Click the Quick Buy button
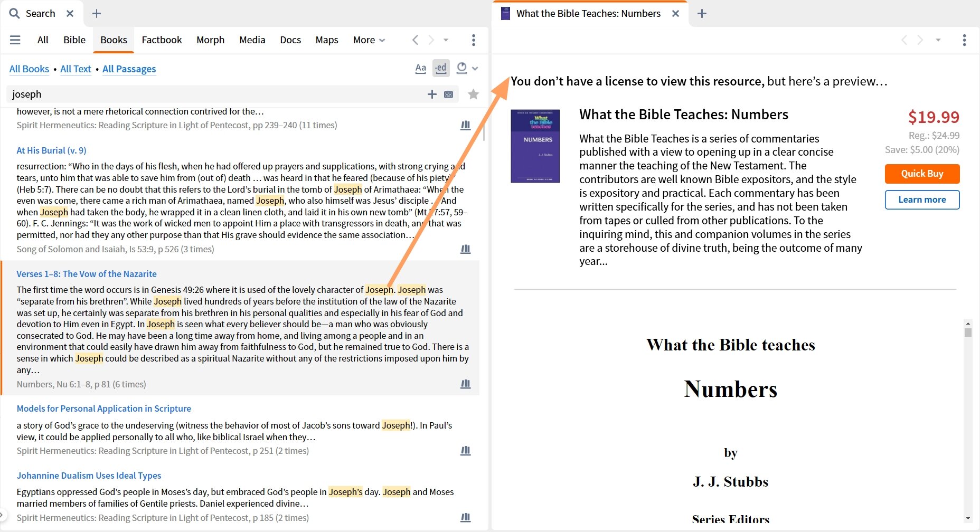 point(922,174)
